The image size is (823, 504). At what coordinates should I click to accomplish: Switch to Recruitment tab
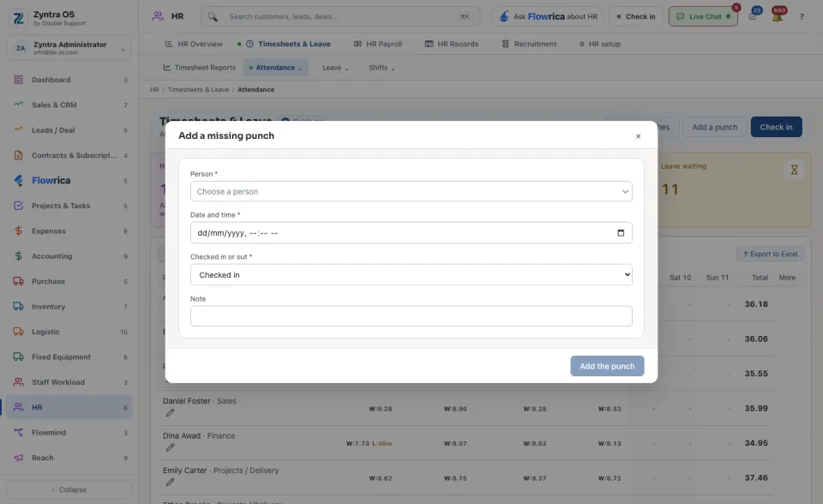pos(529,44)
